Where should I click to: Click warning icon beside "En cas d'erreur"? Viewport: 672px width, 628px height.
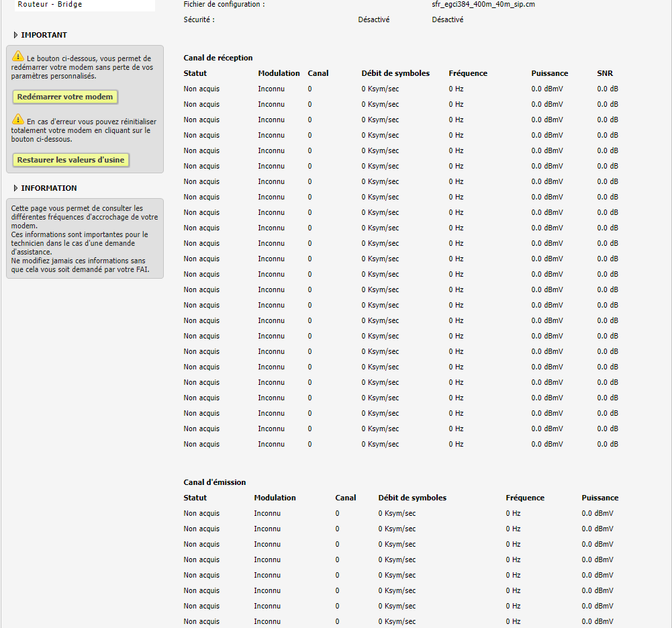pos(18,120)
